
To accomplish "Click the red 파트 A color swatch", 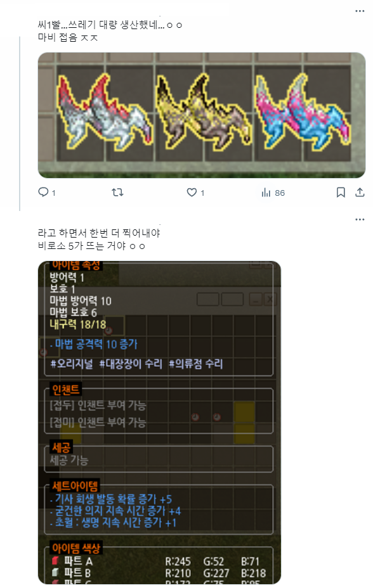I will pyautogui.click(x=55, y=561).
